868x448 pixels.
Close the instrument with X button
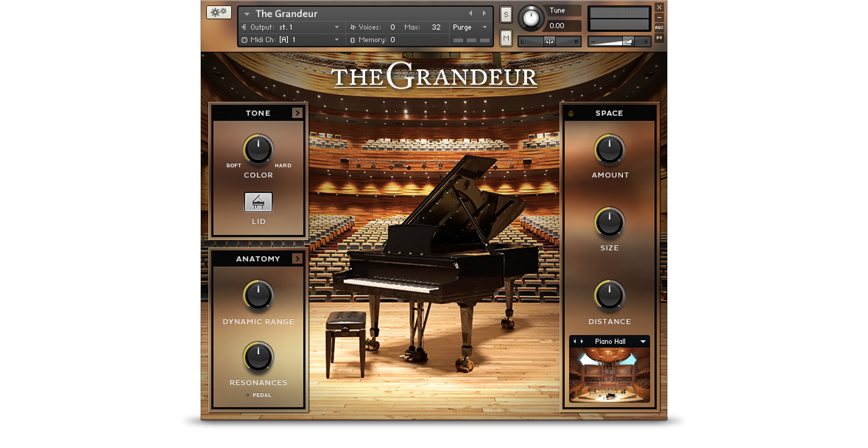coord(659,7)
